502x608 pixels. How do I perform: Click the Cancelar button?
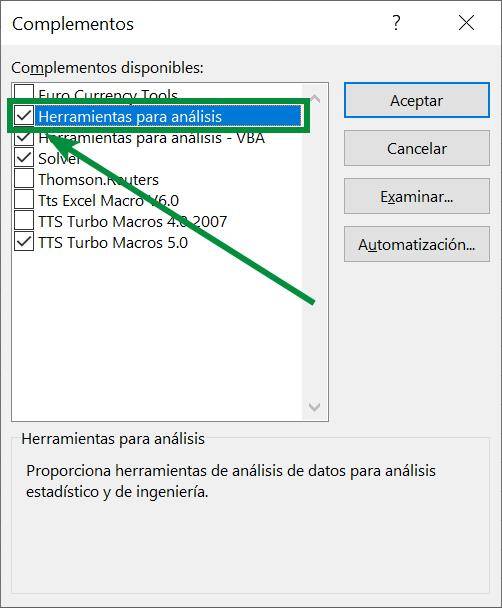click(x=417, y=148)
